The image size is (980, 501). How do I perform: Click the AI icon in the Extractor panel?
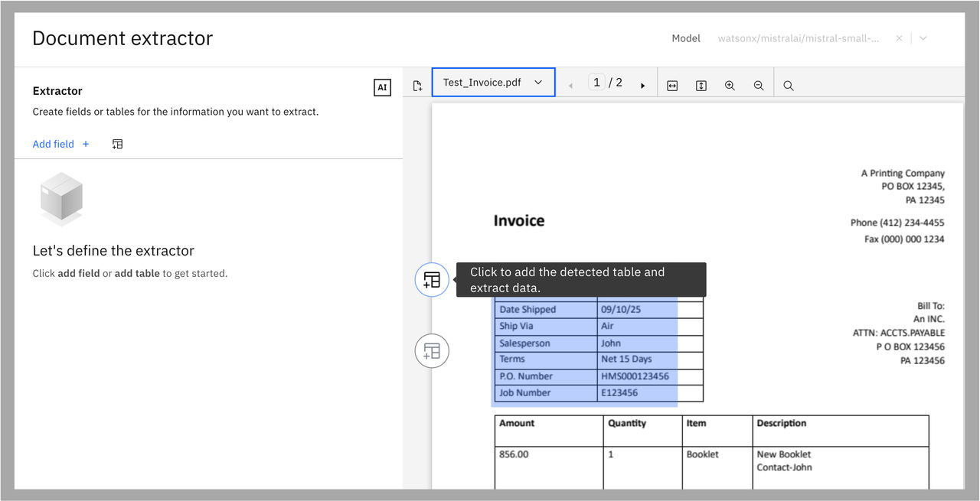coord(382,88)
